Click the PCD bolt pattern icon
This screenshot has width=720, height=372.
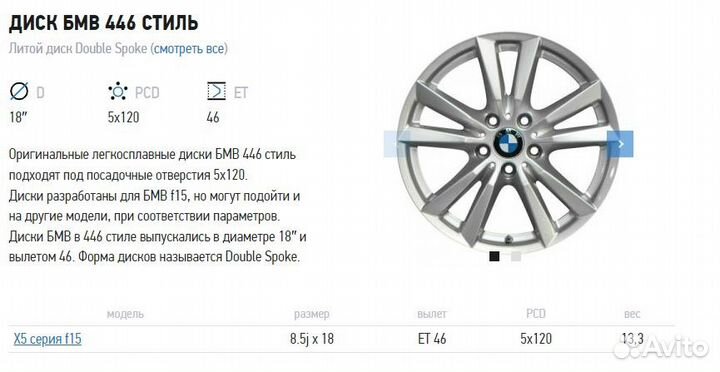(118, 91)
